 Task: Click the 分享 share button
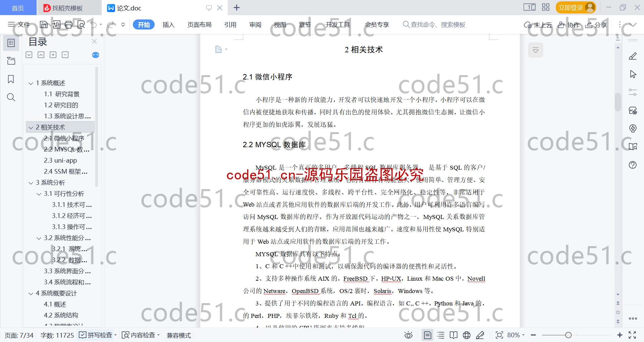[596, 24]
